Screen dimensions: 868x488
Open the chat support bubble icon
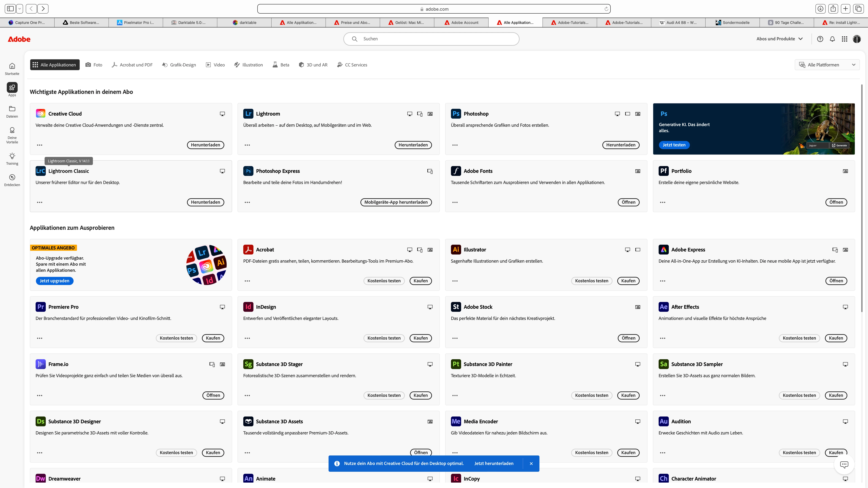click(x=844, y=465)
